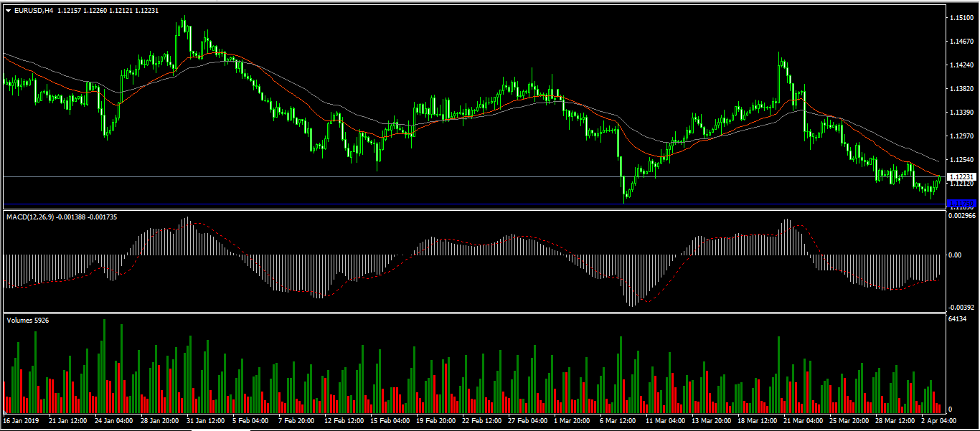Click the 28 Jan 20:00 time label
Image resolution: width=980 pixels, height=431 pixels.
click(160, 421)
